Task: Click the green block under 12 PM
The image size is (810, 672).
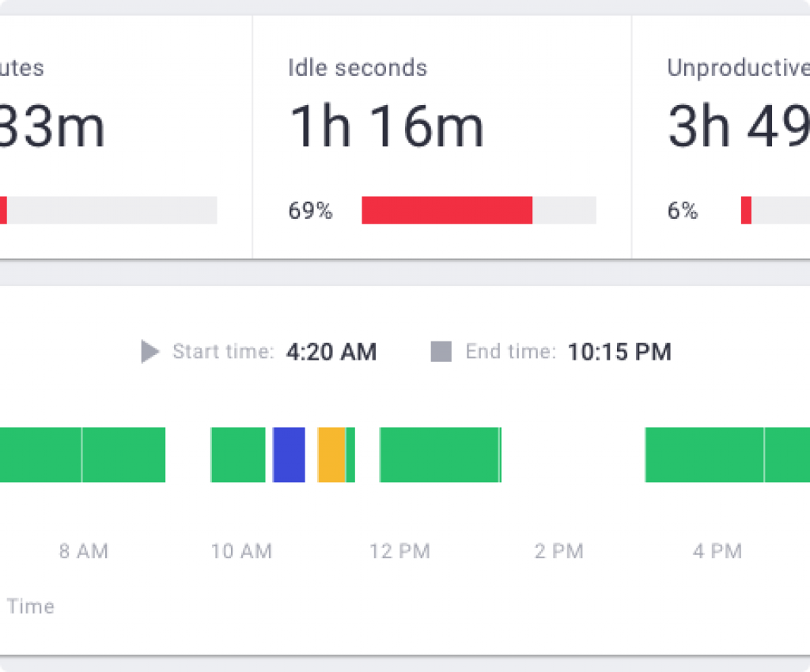Action: click(440, 455)
